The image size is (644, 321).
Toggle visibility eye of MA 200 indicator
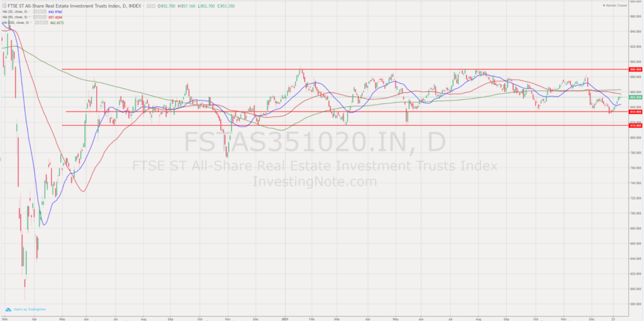[x=37, y=23]
